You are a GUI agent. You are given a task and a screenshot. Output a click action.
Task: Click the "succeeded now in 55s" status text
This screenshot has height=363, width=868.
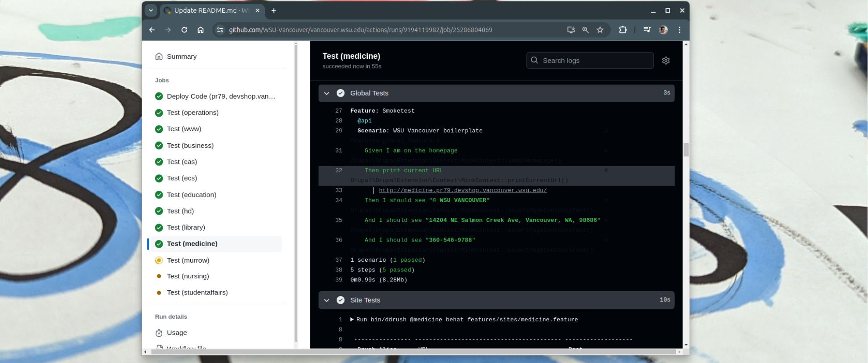[352, 67]
